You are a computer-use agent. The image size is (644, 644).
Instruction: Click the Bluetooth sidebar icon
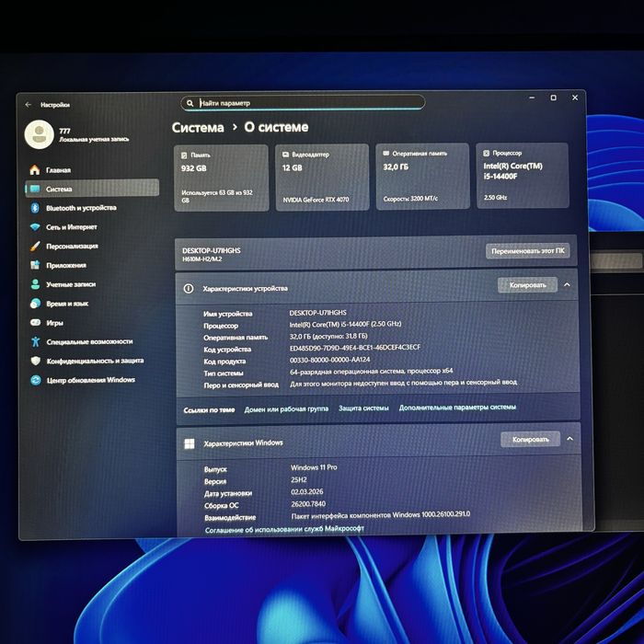pyautogui.click(x=35, y=208)
